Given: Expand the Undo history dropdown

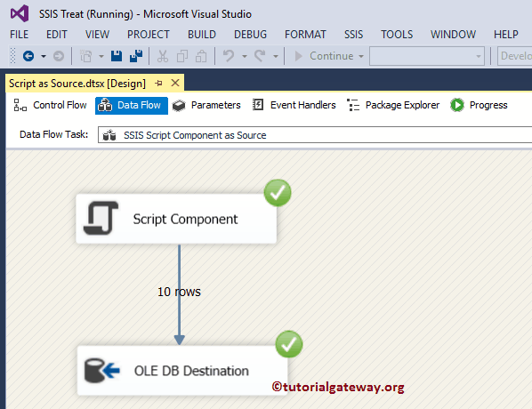Looking at the screenshot, I should 245,56.
